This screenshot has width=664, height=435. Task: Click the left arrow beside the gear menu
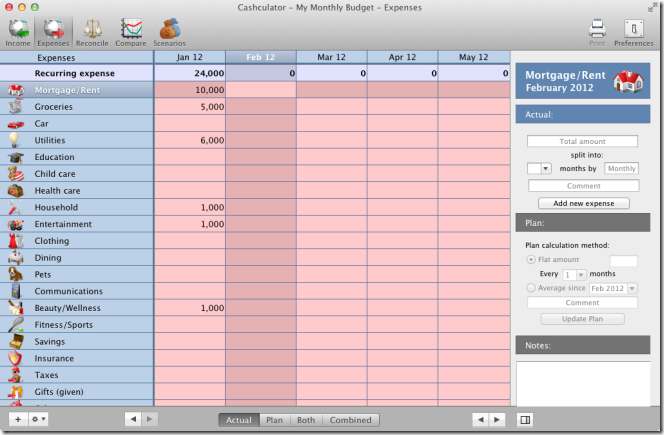(133, 419)
